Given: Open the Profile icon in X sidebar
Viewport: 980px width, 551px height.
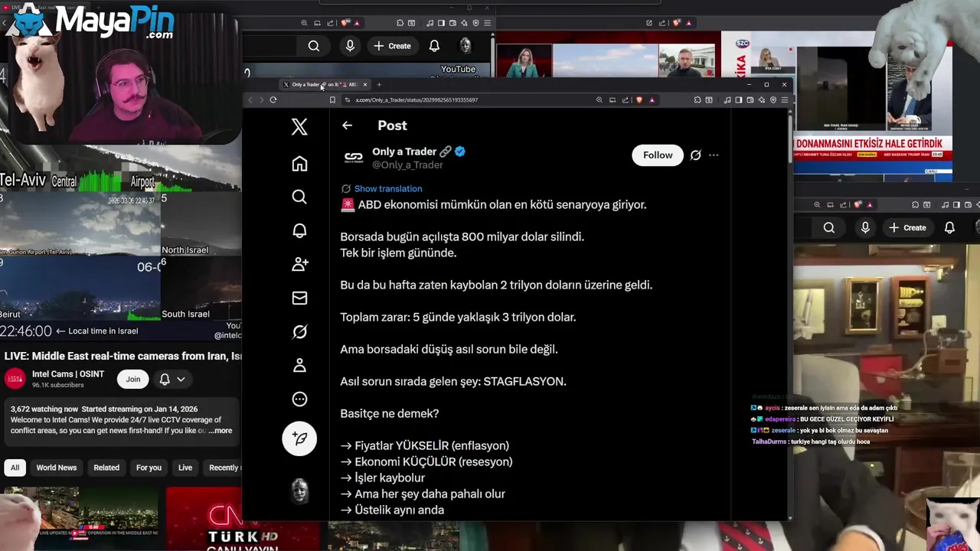Looking at the screenshot, I should tap(299, 365).
